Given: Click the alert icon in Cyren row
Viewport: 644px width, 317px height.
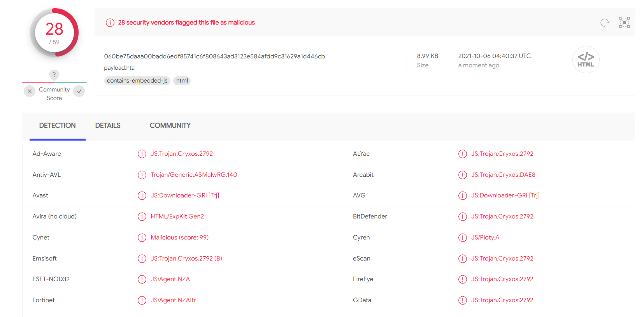Looking at the screenshot, I should [463, 238].
